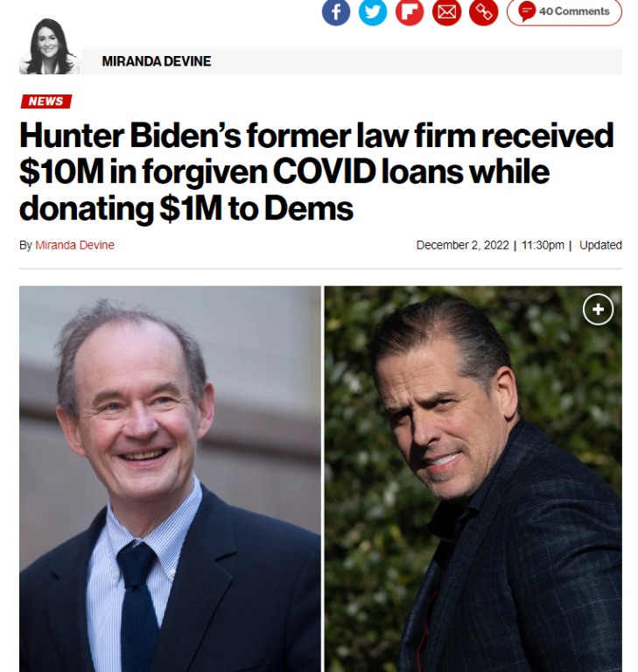Viewport: 638px width, 672px height.
Task: Click Miranda Devine's portrait photo
Action: click(x=49, y=46)
